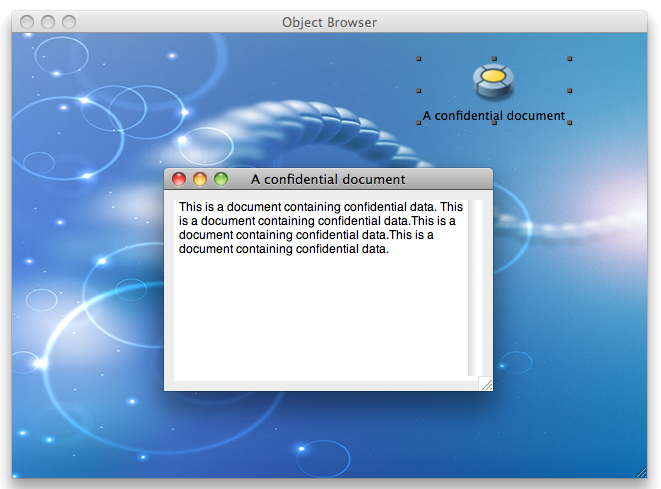Select the confidential document disk icon
Image resolution: width=661 pixels, height=489 pixels.
coord(493,81)
